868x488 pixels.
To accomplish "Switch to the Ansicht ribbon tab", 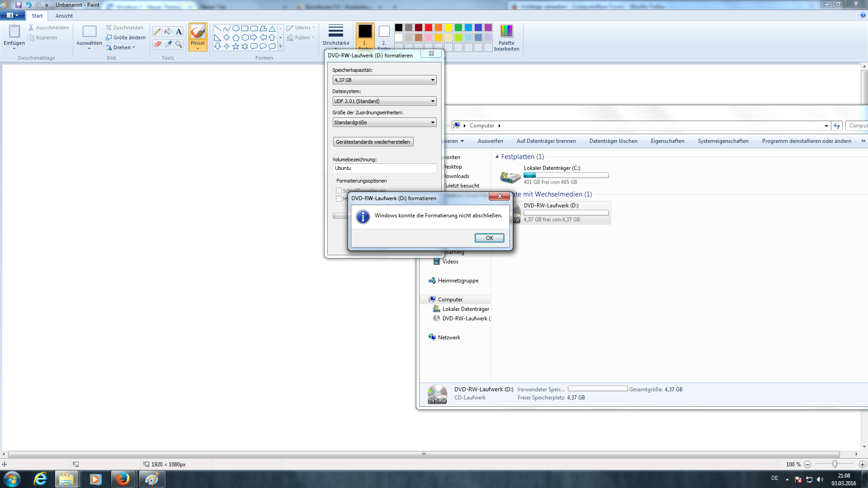I will 64,16.
